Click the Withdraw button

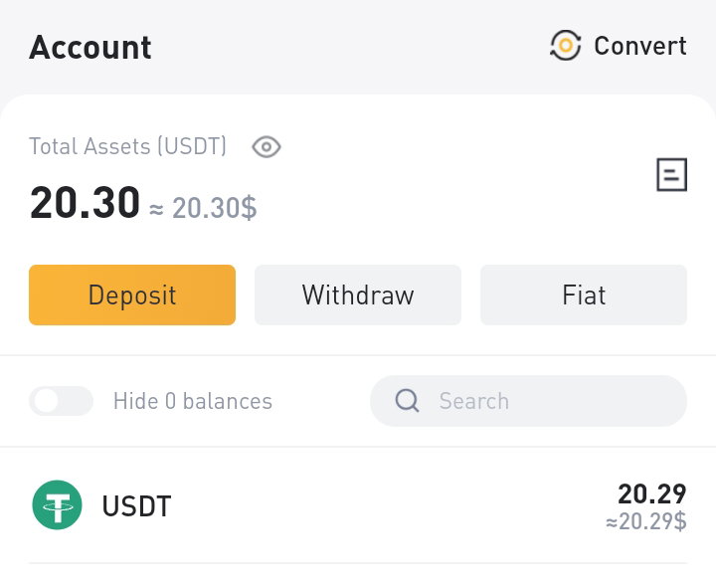tap(358, 294)
